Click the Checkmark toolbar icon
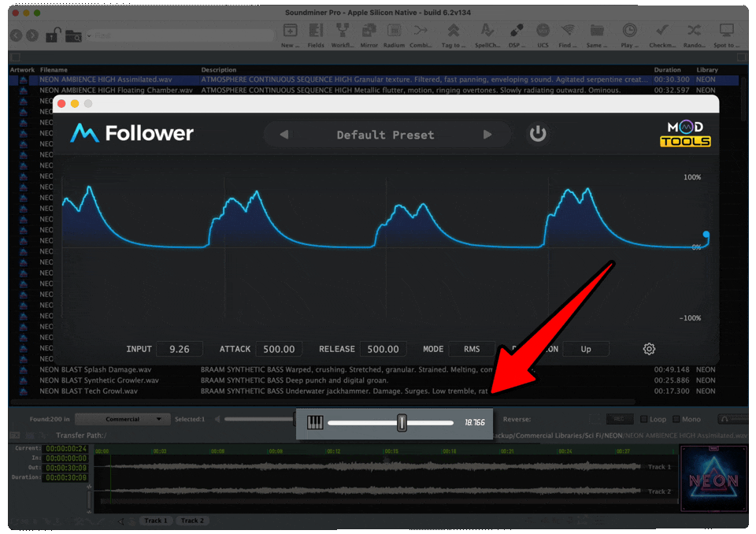Image resolution: width=756 pixels, height=534 pixels. (662, 31)
